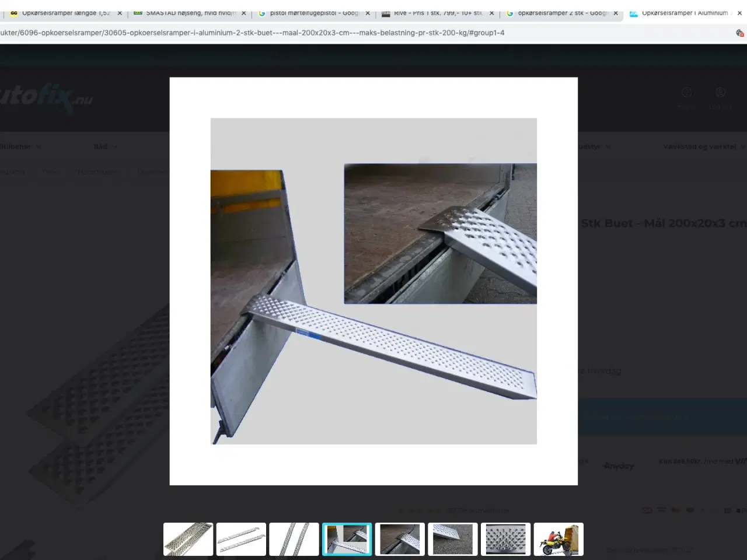Click the autofix.nu site logo
The image size is (747, 560).
coord(47,98)
